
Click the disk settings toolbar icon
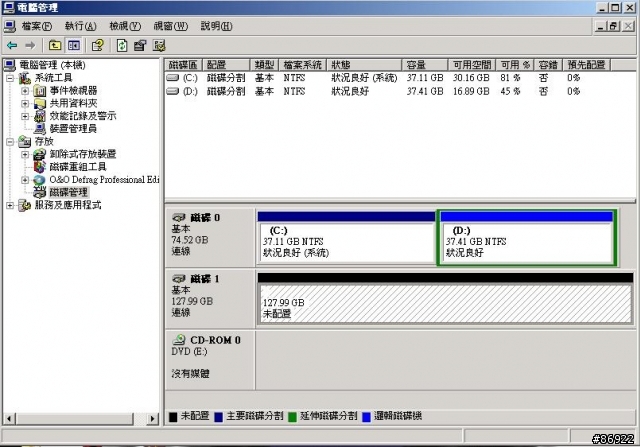[159, 45]
